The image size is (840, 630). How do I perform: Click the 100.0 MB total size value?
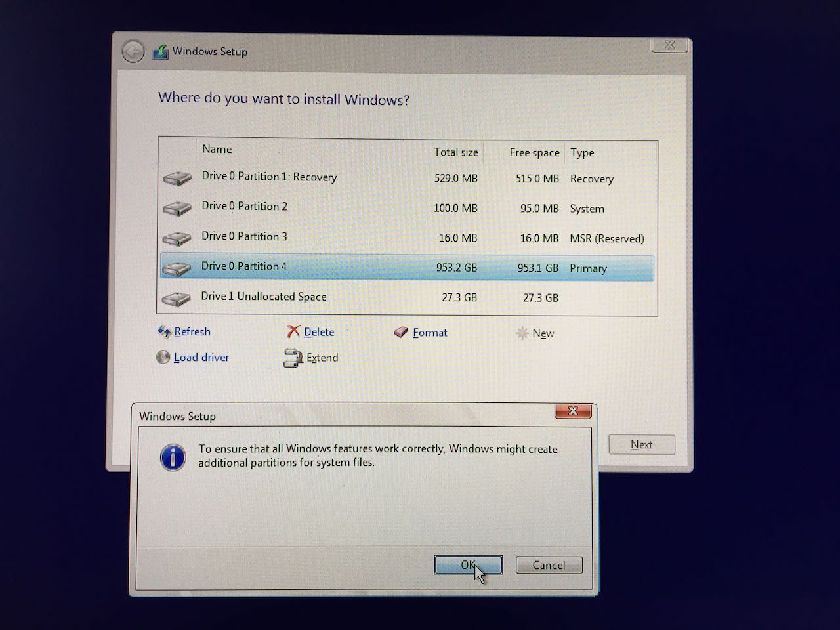tap(455, 208)
